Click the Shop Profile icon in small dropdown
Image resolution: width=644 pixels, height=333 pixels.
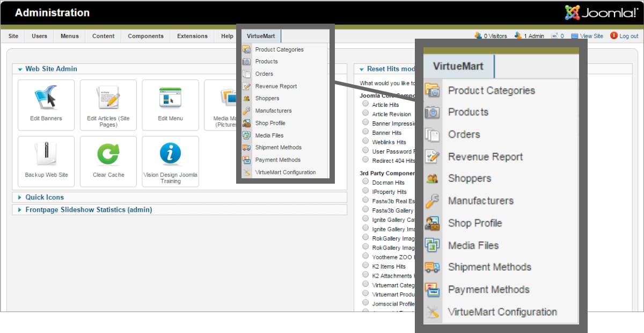coord(246,123)
